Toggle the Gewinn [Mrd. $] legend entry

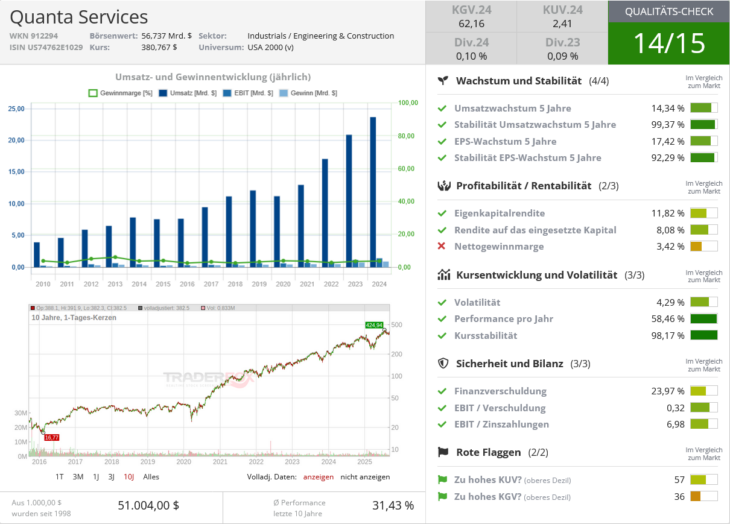(x=308, y=93)
